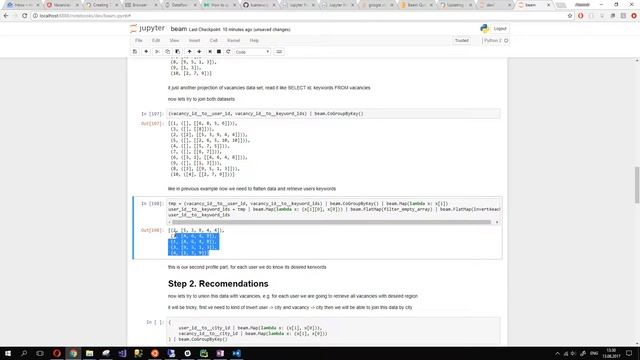Open the Kernel menu
The image size is (640, 360).
[x=233, y=40]
